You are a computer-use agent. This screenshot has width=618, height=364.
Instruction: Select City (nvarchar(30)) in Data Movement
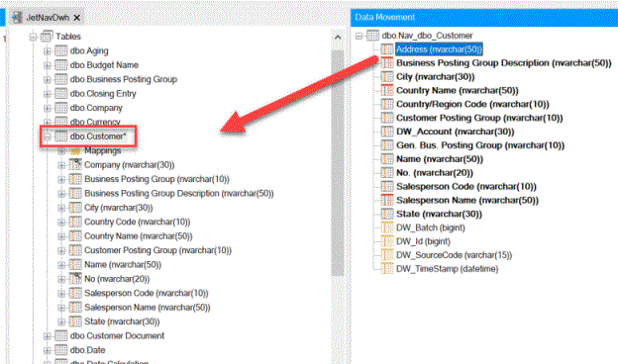[x=435, y=77]
